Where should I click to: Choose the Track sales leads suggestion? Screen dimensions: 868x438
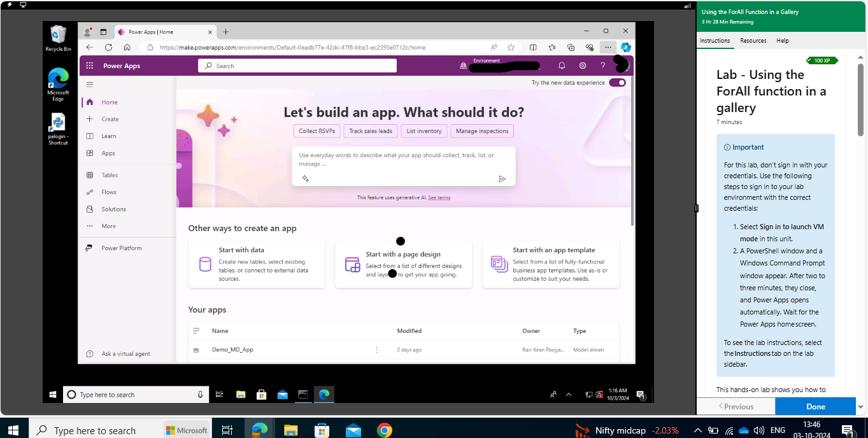[x=371, y=131]
